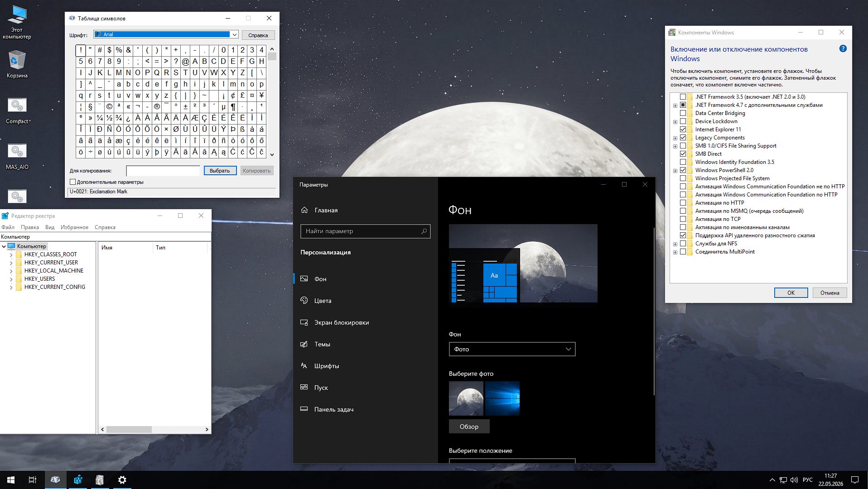Open the Compact desktop shortcut
The image size is (868, 489).
(17, 110)
